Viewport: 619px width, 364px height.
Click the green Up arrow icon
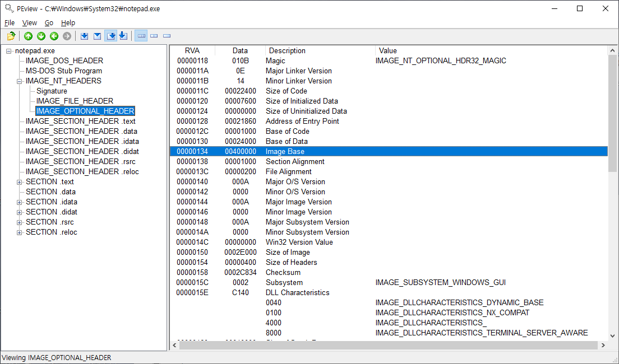pos(28,36)
